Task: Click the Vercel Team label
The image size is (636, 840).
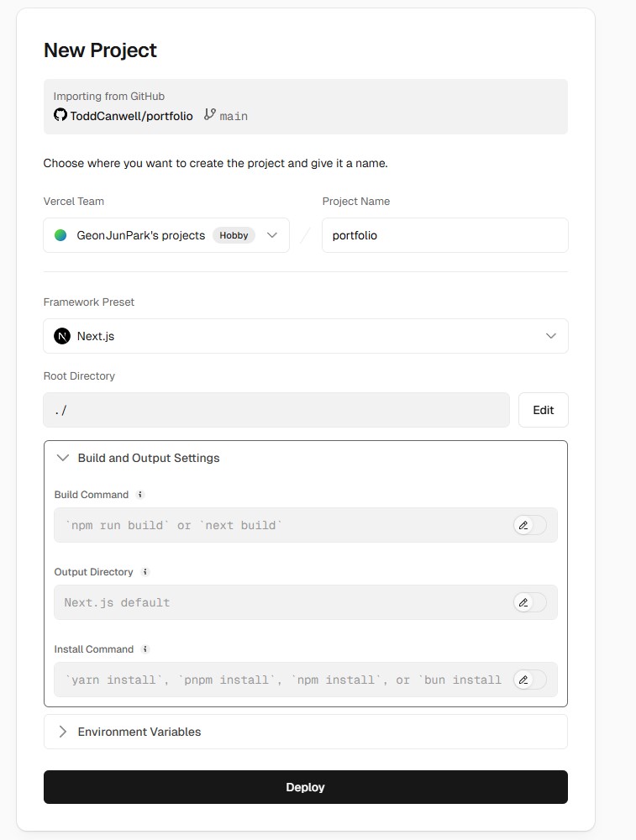Action: click(x=73, y=201)
